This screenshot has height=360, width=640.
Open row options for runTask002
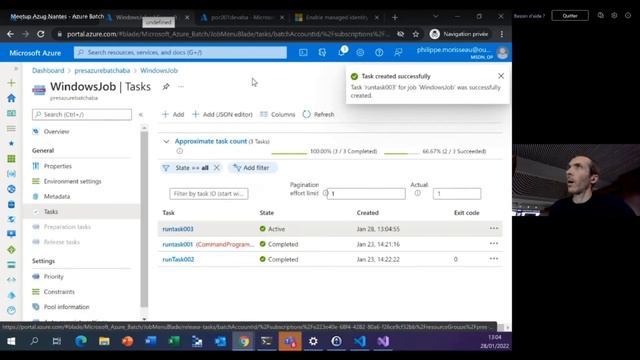click(x=494, y=259)
